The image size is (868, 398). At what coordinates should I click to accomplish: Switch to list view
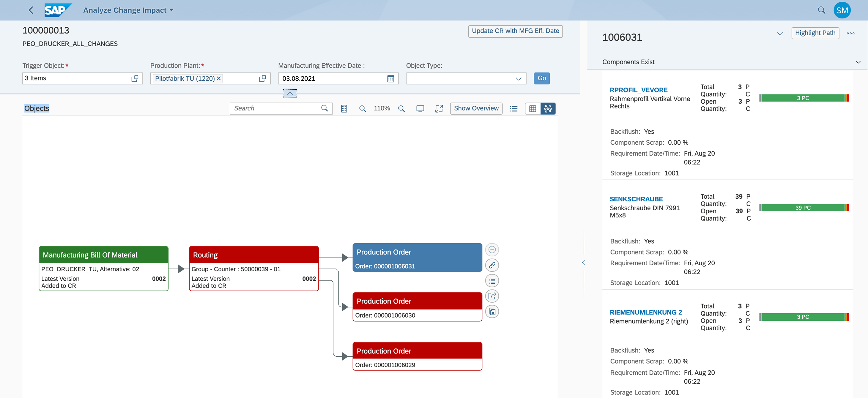tap(513, 109)
